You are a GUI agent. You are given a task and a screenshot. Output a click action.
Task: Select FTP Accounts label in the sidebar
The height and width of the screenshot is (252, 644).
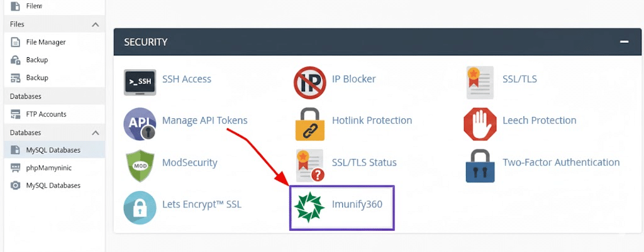[47, 114]
